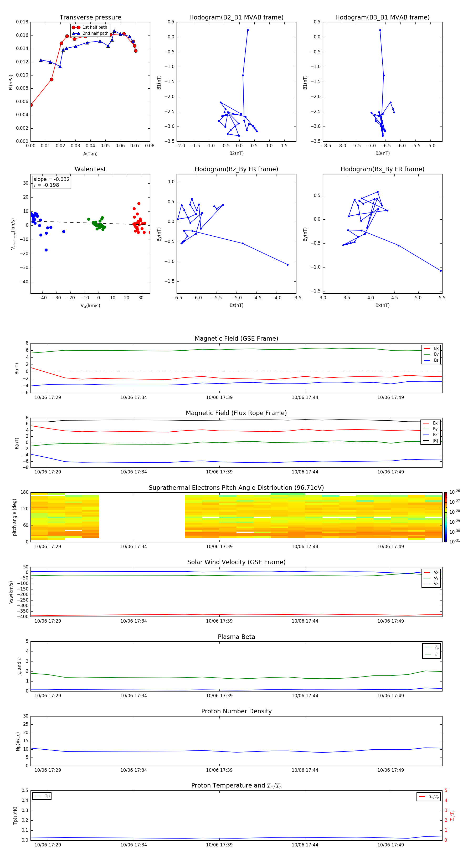This screenshot has height=868, width=473.
Task: Click the "Pt(nPa)" y-axis label
Action: pyautogui.click(x=11, y=82)
